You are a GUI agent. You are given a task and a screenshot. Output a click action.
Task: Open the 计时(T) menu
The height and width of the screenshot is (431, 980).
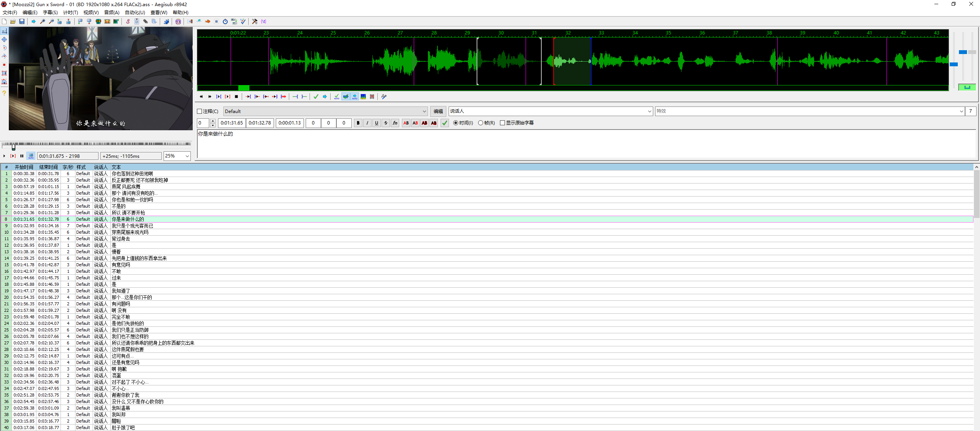point(70,13)
